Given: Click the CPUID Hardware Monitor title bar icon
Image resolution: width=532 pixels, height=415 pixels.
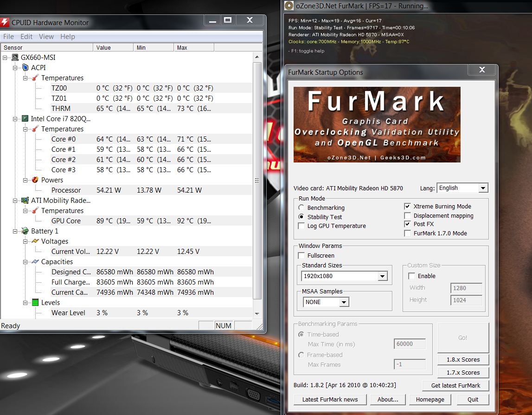Looking at the screenshot, I should coord(5,22).
